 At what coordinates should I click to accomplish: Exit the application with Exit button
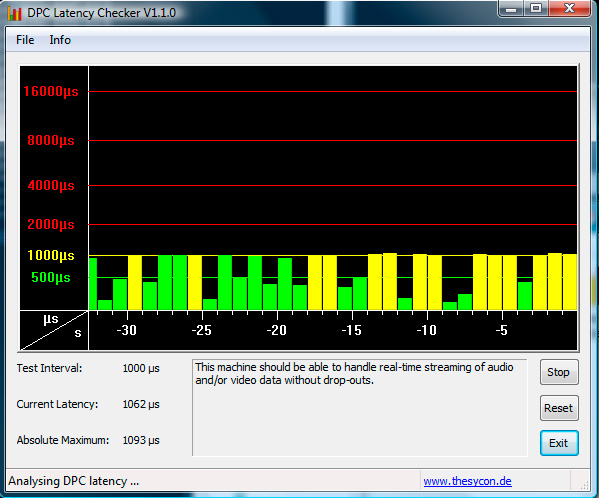pos(559,443)
